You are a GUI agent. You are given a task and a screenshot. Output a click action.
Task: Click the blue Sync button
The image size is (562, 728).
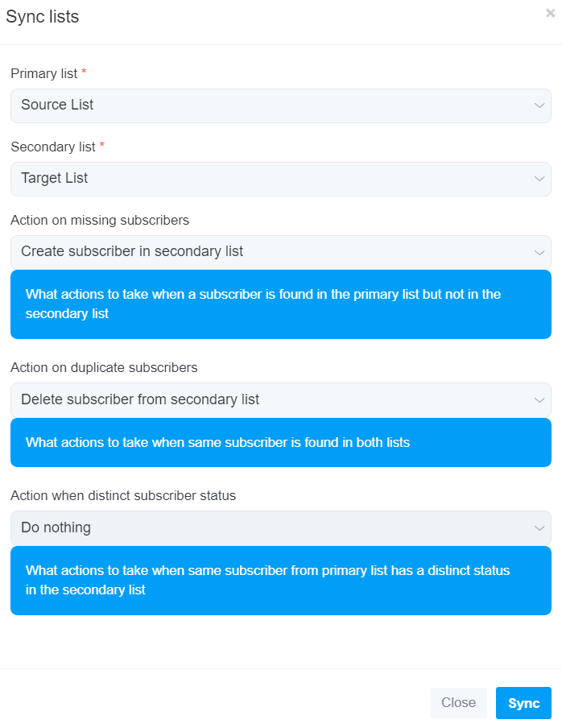click(x=523, y=703)
